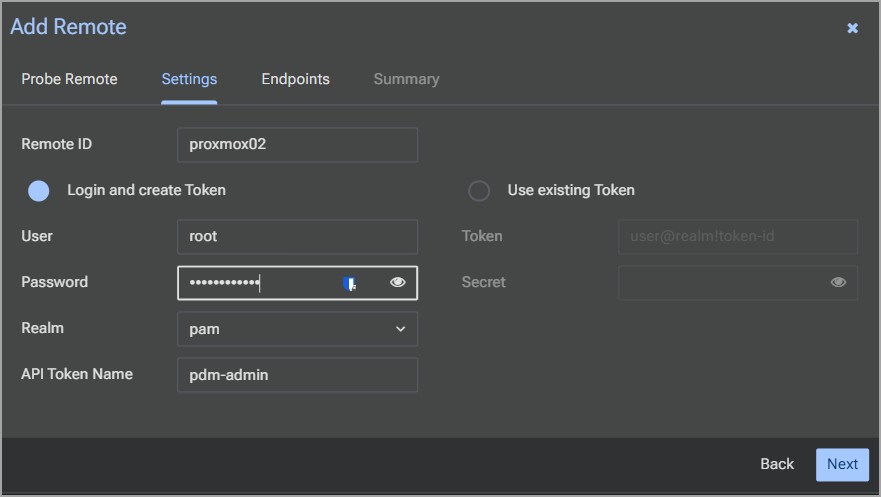Switch to Probe Remote tab
The width and height of the screenshot is (881, 497).
[x=69, y=79]
